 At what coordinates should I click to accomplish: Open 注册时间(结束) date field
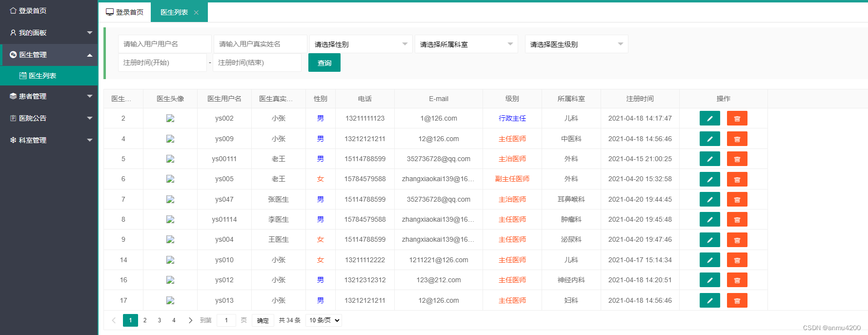tap(257, 63)
